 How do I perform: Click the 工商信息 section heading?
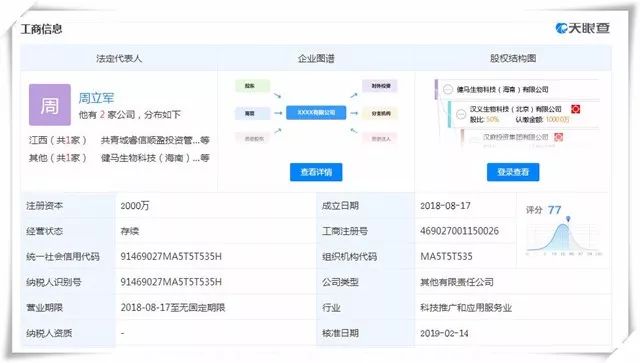point(41,29)
